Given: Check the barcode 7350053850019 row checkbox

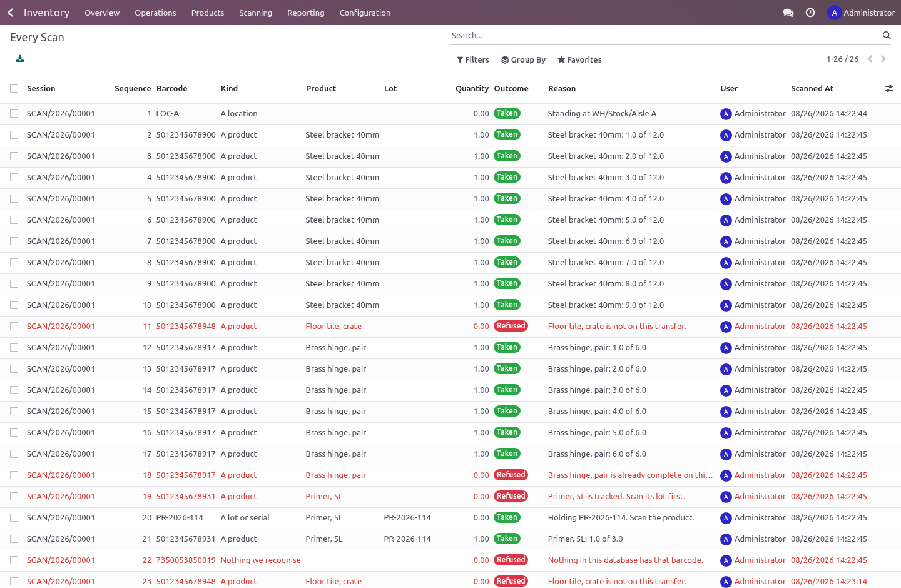Looking at the screenshot, I should [x=14, y=560].
